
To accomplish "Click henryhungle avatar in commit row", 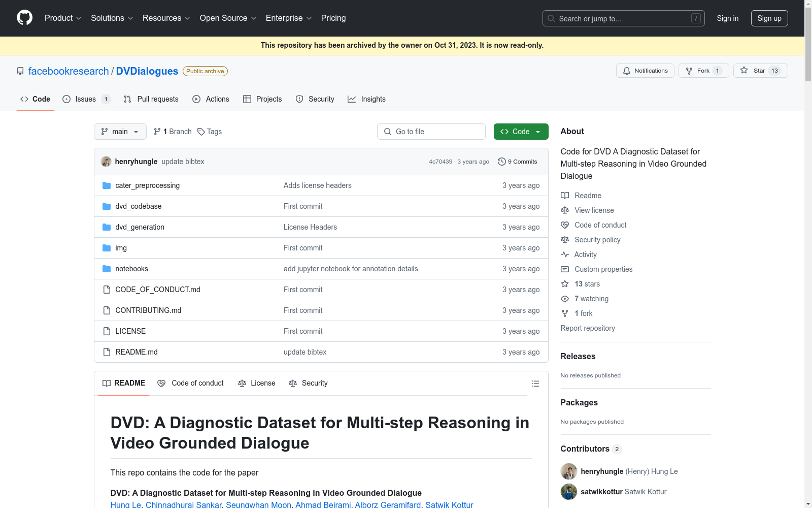I will click(x=106, y=162).
